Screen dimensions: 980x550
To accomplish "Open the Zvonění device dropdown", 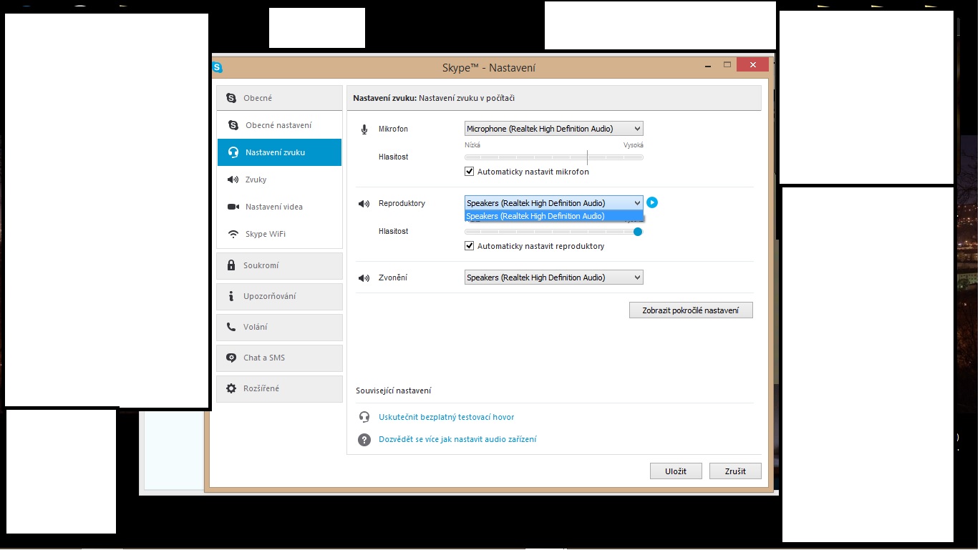I will coord(554,278).
